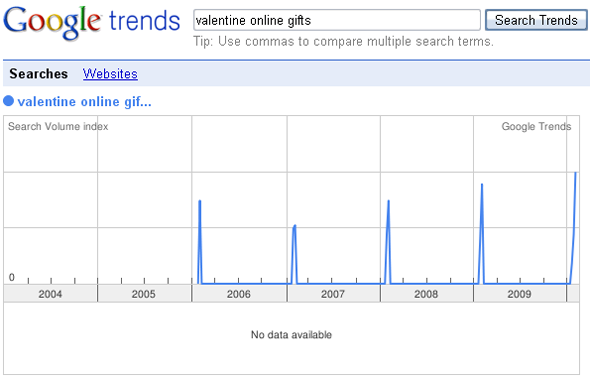This screenshot has width=590, height=378.
Task: Select the 2006 year label on timeline
Action: click(x=239, y=294)
